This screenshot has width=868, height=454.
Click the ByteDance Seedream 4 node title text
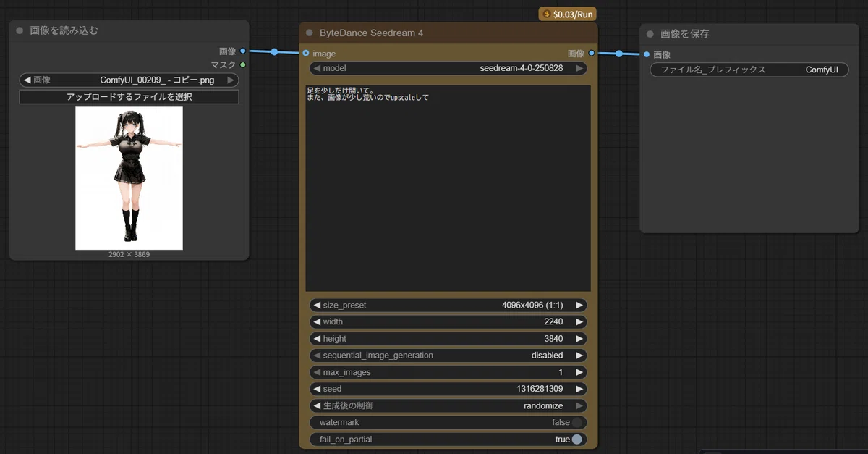point(371,33)
